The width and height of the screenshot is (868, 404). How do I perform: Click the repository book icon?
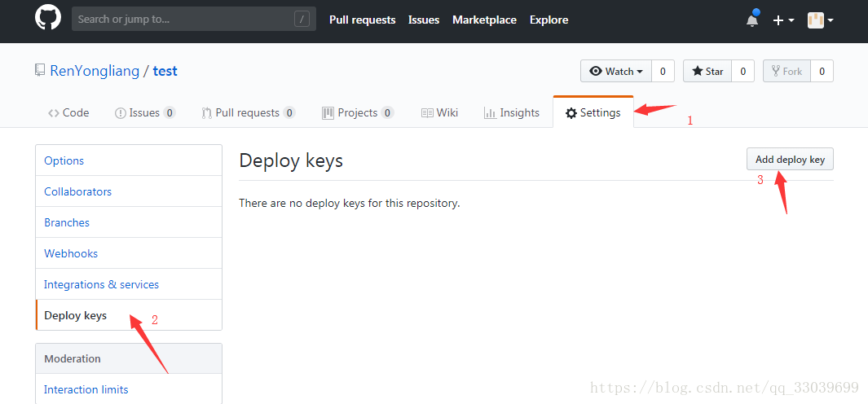tap(40, 71)
